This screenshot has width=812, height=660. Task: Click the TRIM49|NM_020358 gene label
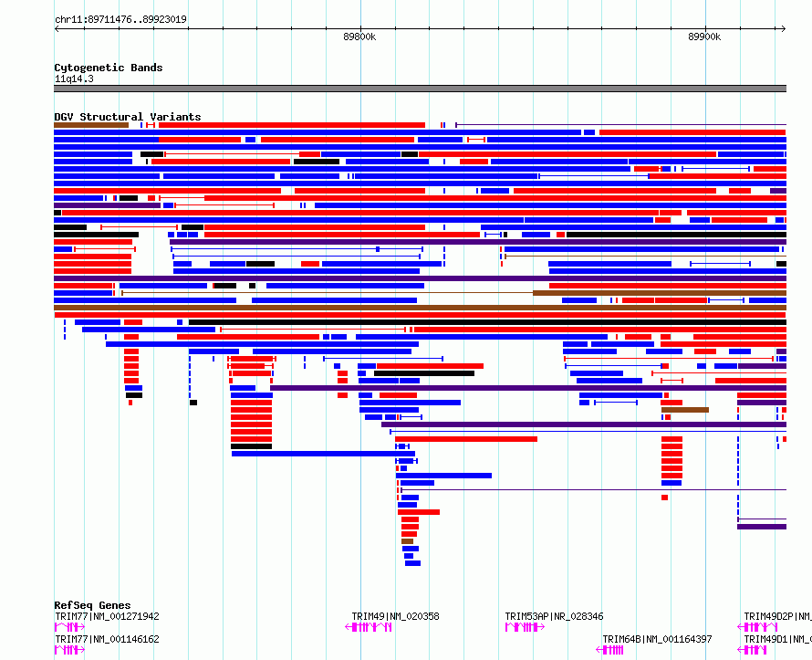click(395, 616)
